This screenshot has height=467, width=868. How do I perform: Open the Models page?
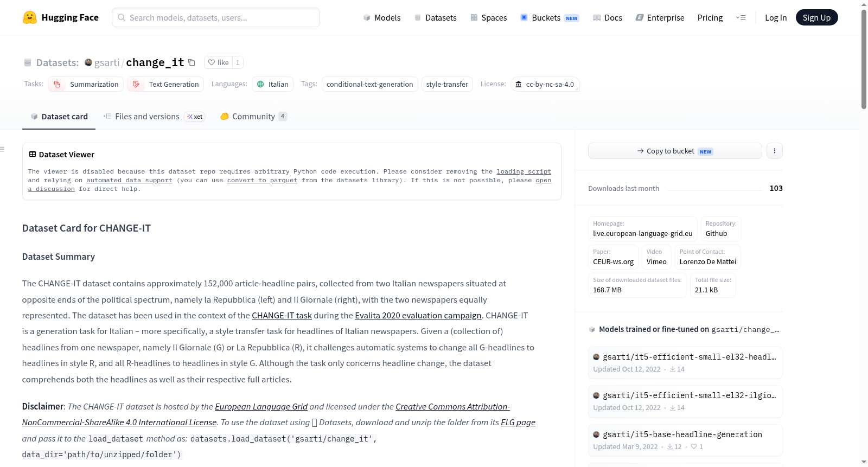point(382,17)
